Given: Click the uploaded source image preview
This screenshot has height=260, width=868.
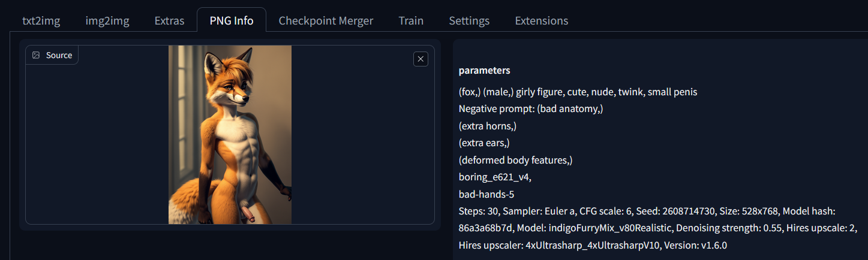Looking at the screenshot, I should pos(230,135).
